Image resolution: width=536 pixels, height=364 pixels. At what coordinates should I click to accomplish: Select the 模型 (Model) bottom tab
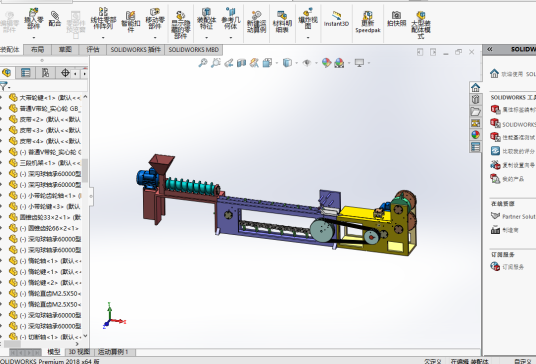[x=54, y=352]
